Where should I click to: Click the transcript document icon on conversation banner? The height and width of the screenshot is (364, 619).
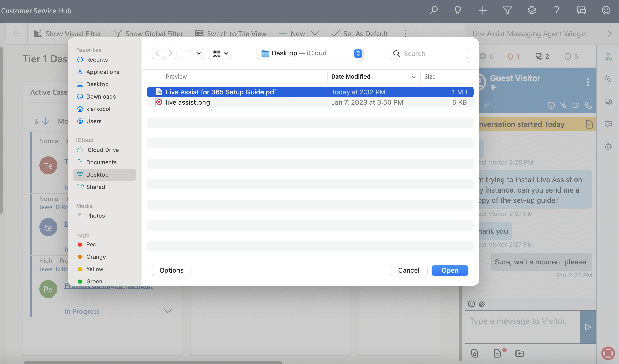point(589,124)
